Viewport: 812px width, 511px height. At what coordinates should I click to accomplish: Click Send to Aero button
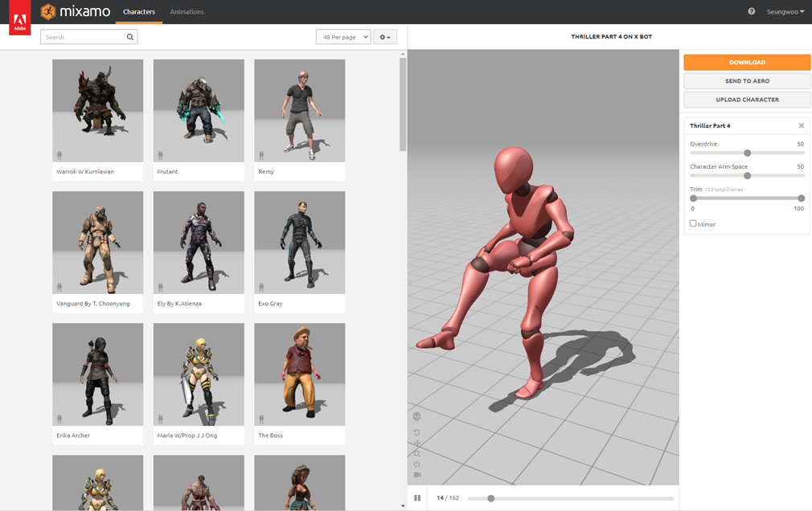click(747, 81)
